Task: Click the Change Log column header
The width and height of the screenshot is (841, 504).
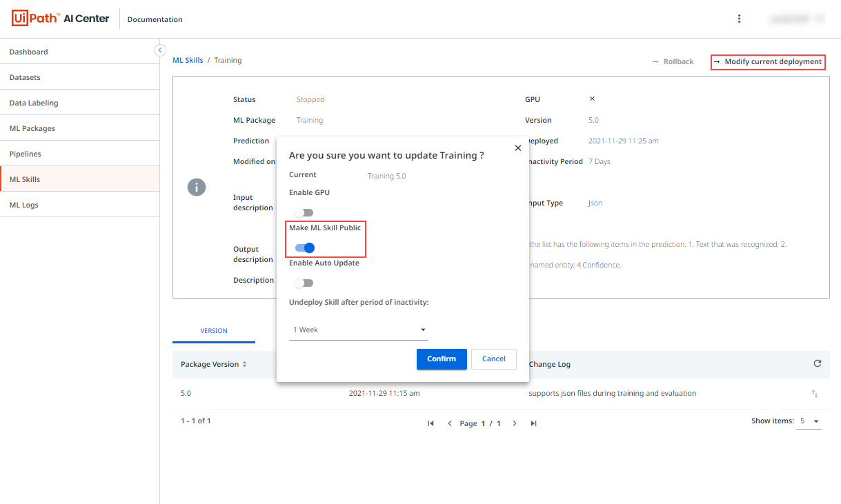Action: click(550, 364)
